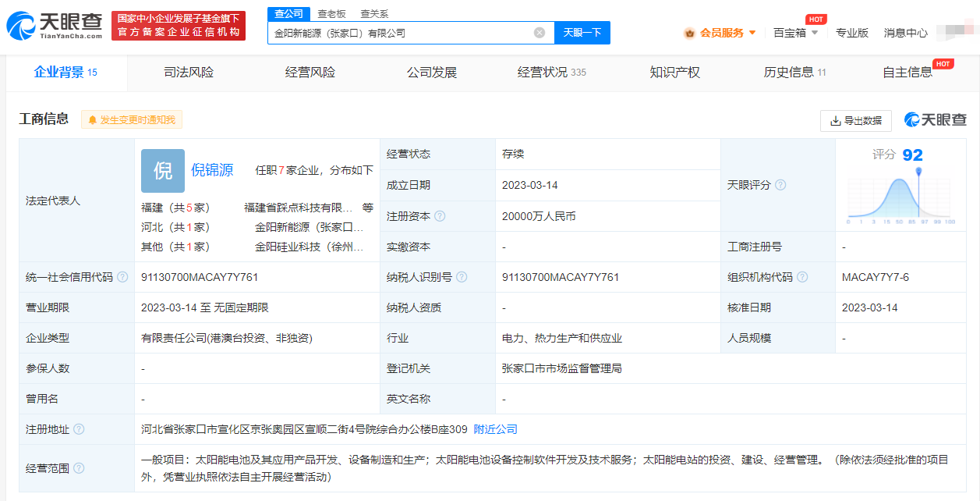Open the 附近公司 nearby companies link
The height and width of the screenshot is (501, 980).
tap(495, 429)
